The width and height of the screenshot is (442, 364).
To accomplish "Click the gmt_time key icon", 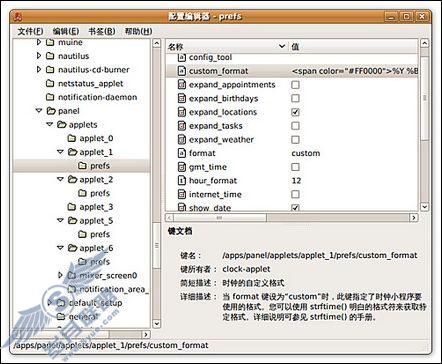I will pos(182,167).
